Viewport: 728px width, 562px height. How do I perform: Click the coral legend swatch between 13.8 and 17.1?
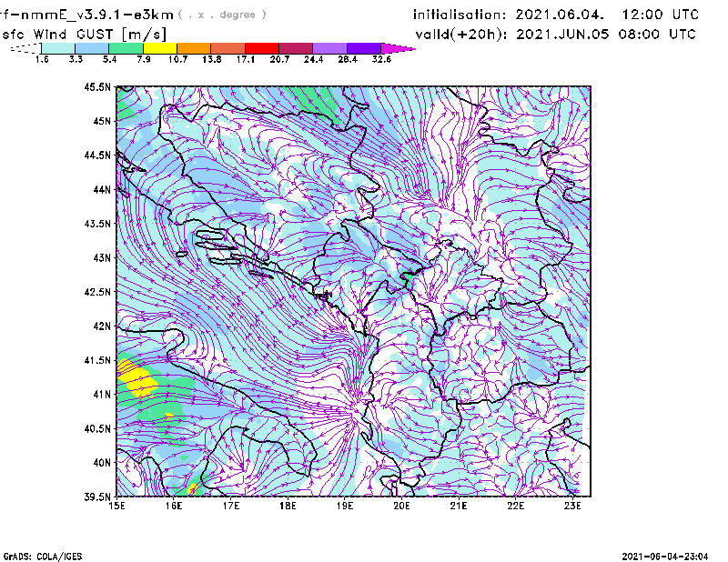(228, 48)
